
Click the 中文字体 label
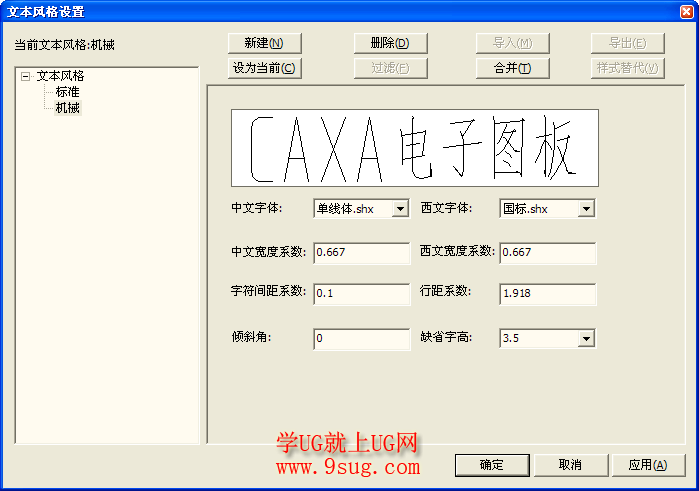(256, 208)
